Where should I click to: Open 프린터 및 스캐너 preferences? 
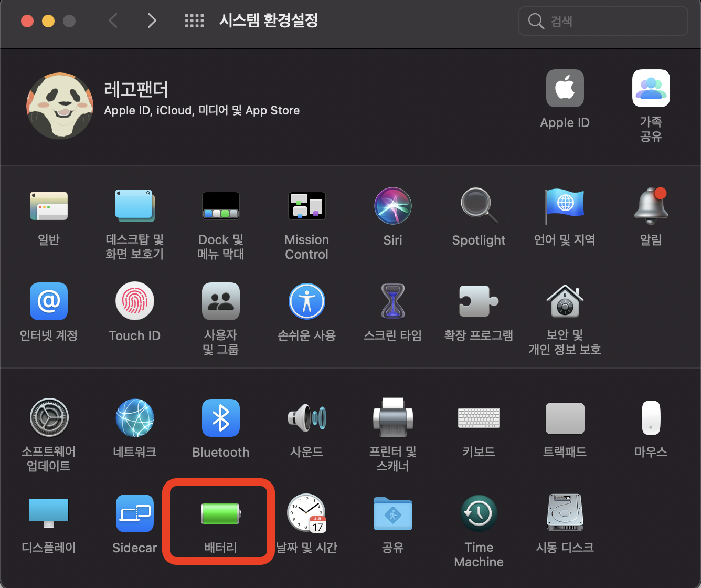393,418
